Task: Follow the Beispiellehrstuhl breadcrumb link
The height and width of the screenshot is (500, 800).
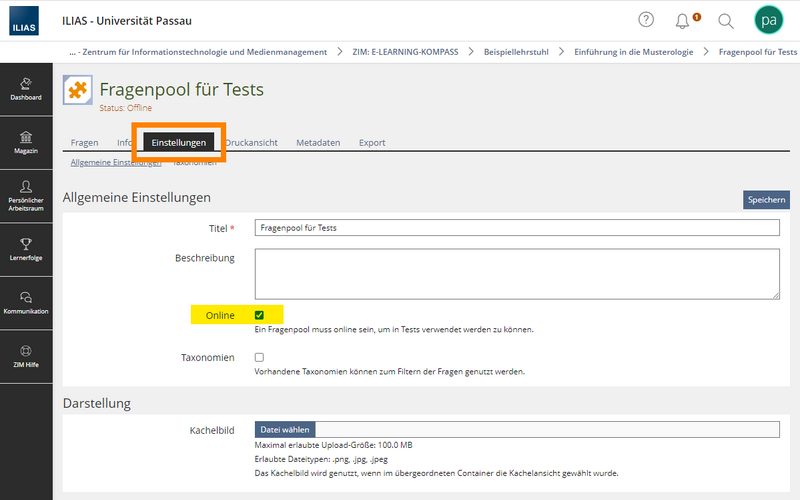Action: click(516, 52)
